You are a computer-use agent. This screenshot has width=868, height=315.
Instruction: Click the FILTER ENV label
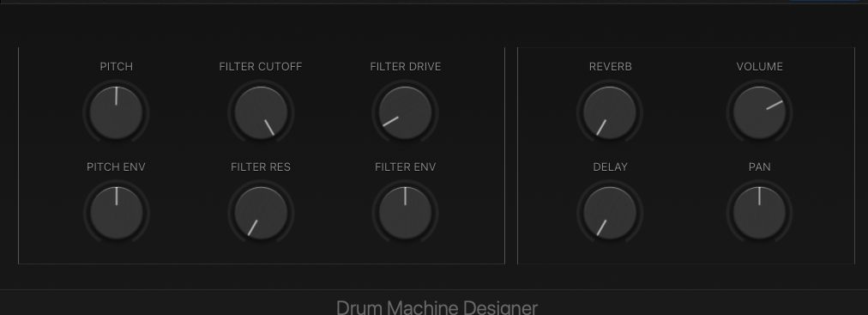click(x=405, y=167)
